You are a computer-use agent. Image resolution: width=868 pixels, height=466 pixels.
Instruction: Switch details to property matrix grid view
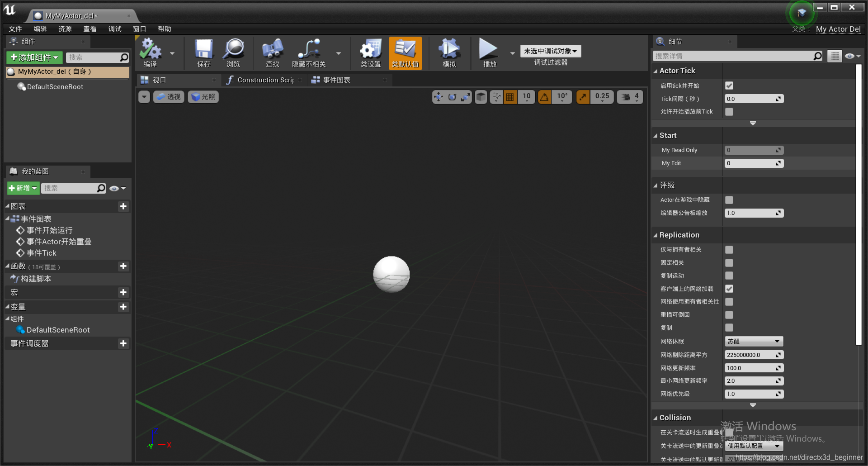835,56
